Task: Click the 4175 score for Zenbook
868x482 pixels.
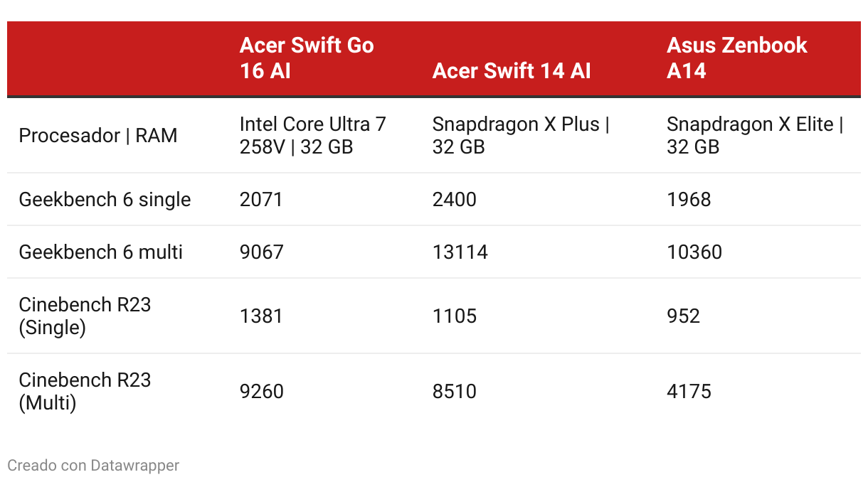Action: (689, 392)
